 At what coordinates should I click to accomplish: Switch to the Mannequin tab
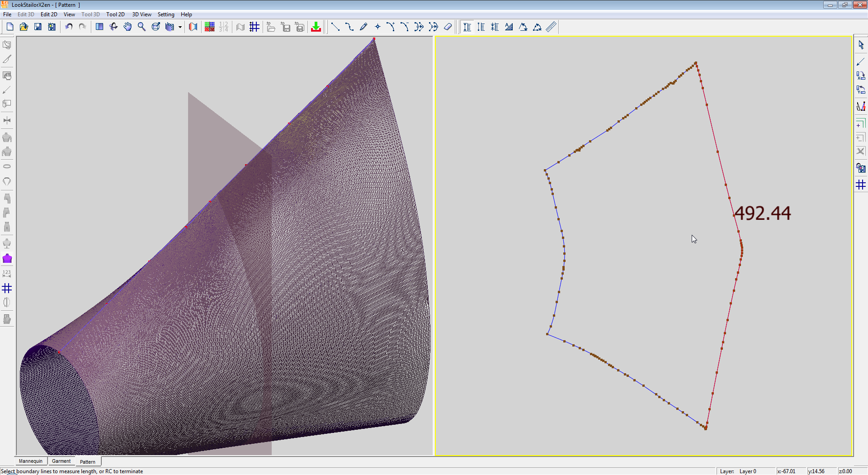[x=31, y=461]
